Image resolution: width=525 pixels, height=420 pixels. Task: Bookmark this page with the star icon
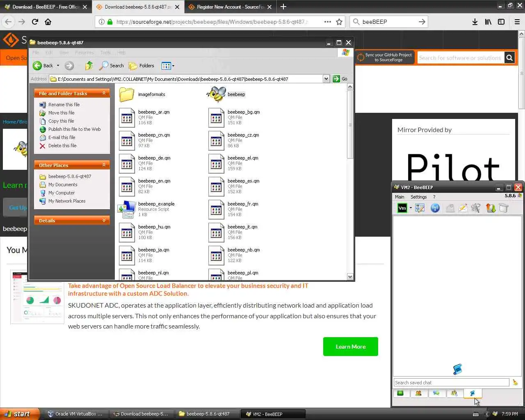pyautogui.click(x=339, y=22)
